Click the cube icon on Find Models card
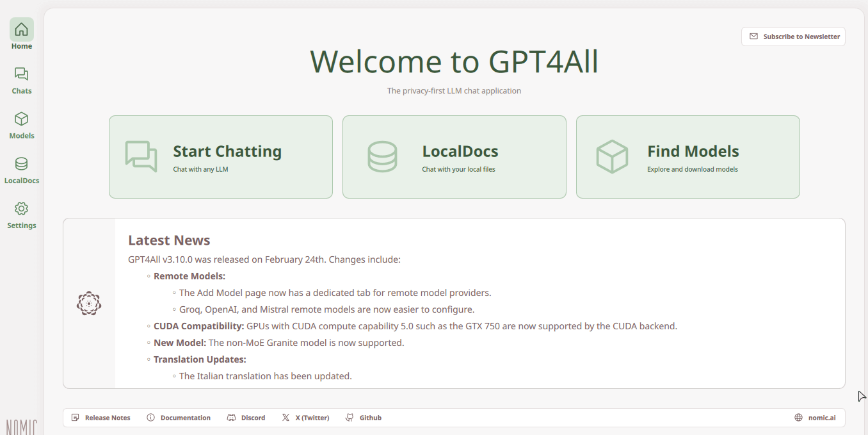868x435 pixels. (x=612, y=157)
